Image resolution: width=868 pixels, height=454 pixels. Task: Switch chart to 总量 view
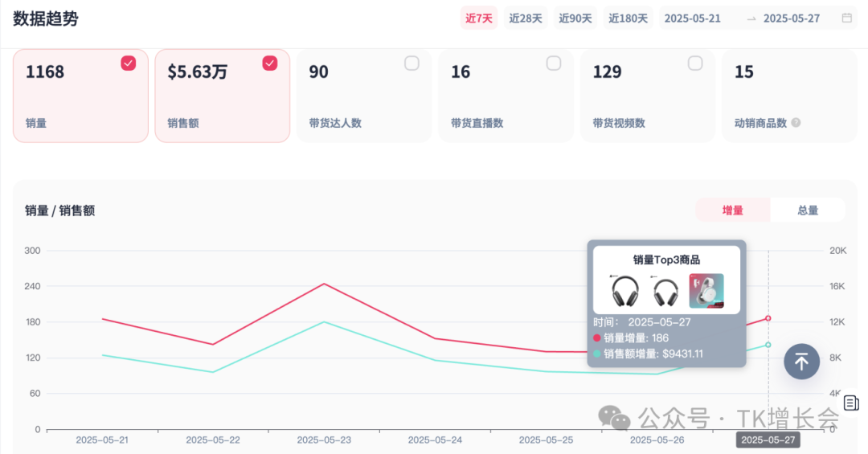coord(808,211)
